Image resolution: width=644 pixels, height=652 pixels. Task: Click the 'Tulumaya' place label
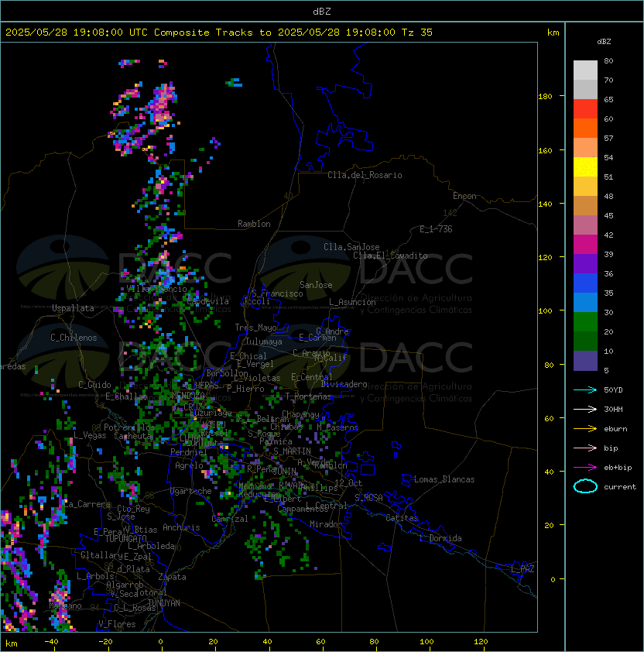click(264, 341)
